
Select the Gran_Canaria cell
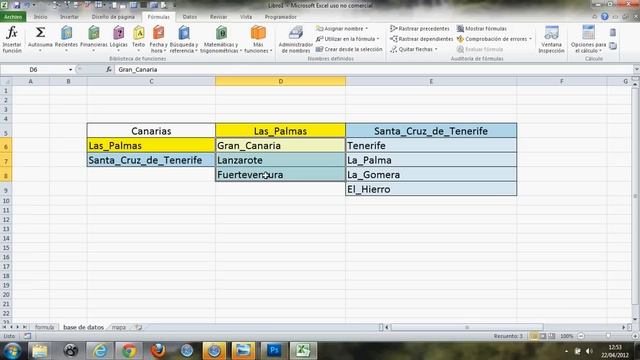(280, 145)
